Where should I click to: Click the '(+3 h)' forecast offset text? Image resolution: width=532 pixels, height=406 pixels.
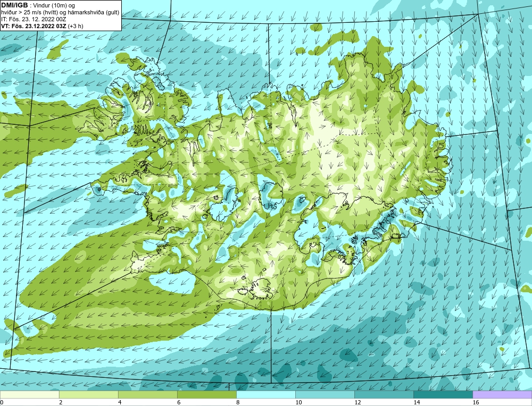pyautogui.click(x=76, y=26)
